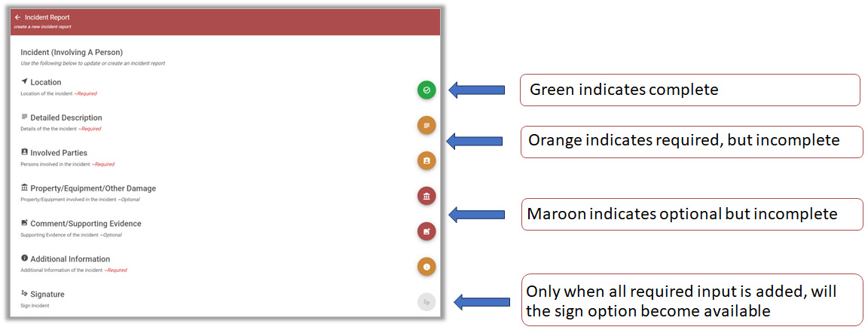
Task: Select the Additional Information section heading
Action: click(x=70, y=259)
